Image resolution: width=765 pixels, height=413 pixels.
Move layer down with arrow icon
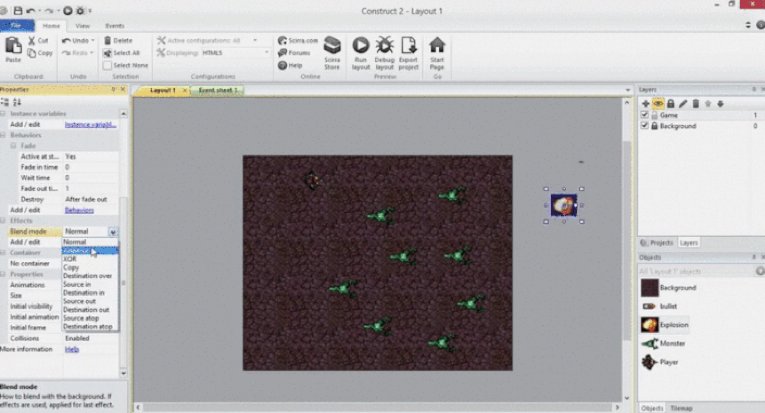pyautogui.click(x=720, y=103)
